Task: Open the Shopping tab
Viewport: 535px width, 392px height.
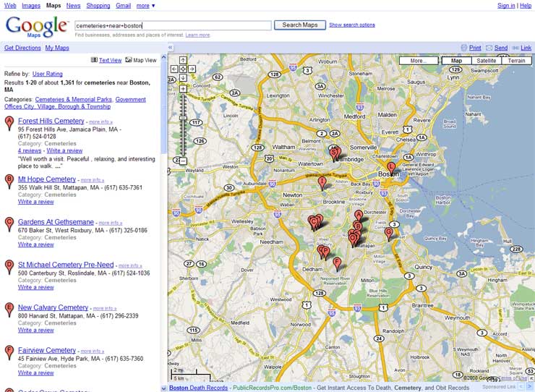Action: coord(98,6)
